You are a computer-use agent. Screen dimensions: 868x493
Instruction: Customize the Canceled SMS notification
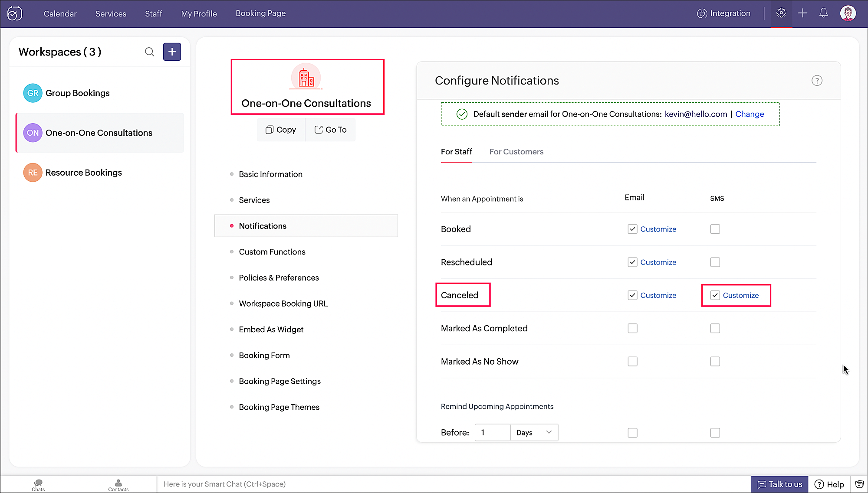[740, 295]
